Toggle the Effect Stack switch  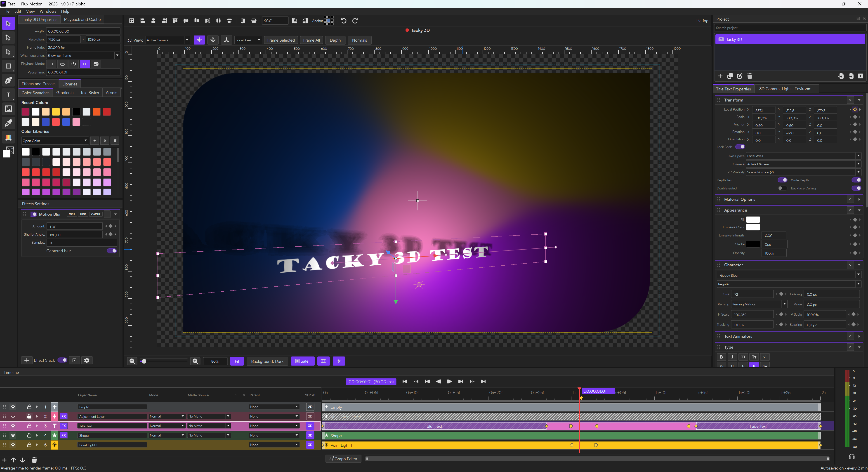coord(62,360)
